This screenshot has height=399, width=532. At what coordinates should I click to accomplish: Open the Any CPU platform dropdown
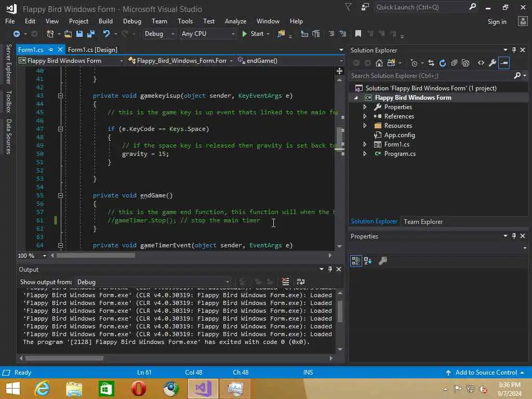[x=208, y=34]
